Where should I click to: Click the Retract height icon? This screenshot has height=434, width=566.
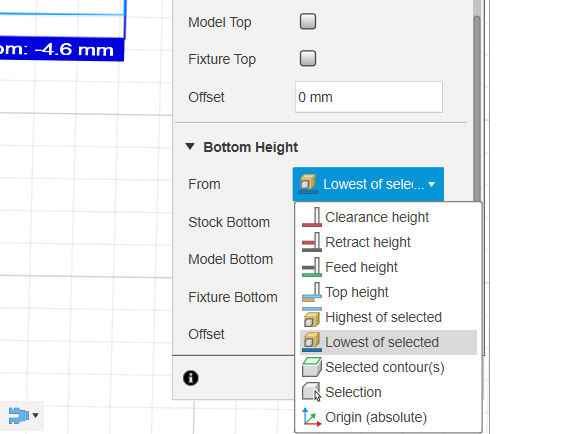pyautogui.click(x=312, y=242)
